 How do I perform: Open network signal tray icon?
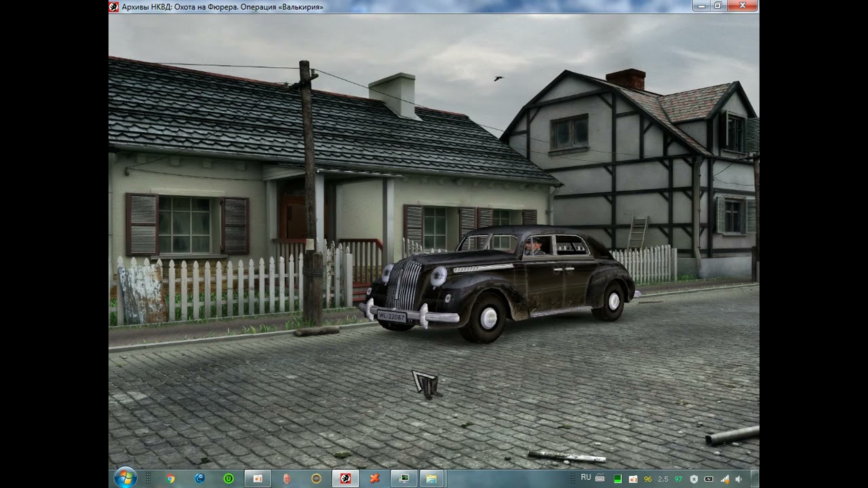(724, 479)
